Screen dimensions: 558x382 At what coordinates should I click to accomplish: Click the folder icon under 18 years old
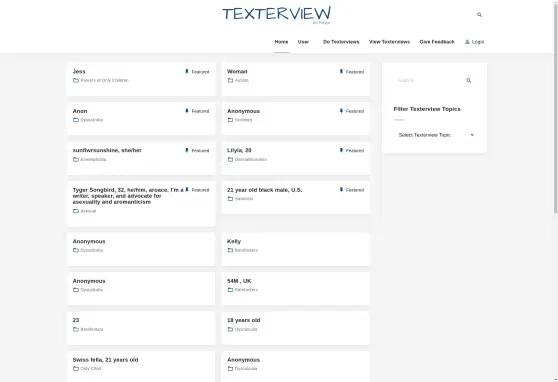[230, 329]
